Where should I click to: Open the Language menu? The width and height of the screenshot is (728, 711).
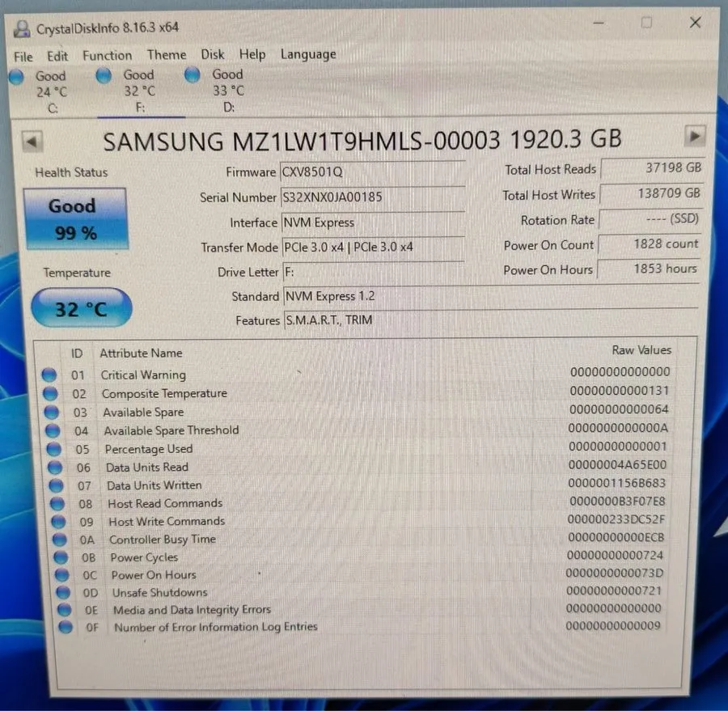click(x=308, y=54)
